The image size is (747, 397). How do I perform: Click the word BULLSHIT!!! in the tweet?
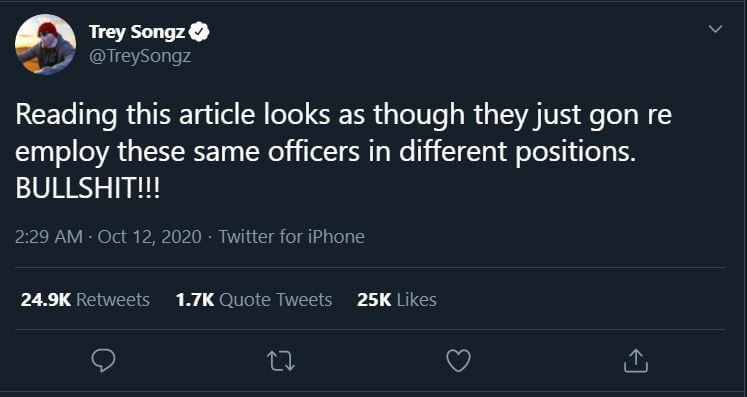click(88, 189)
